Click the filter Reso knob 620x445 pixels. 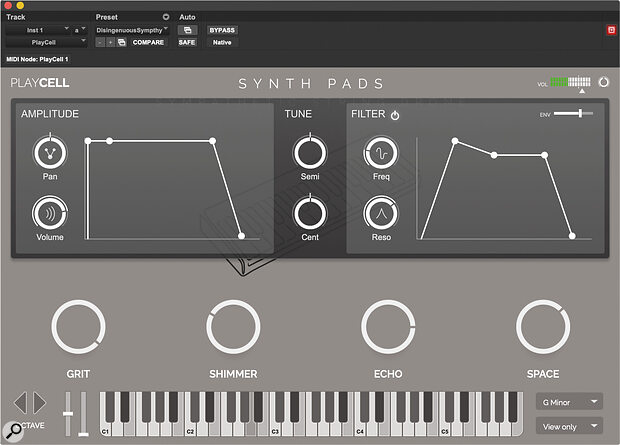coord(381,214)
